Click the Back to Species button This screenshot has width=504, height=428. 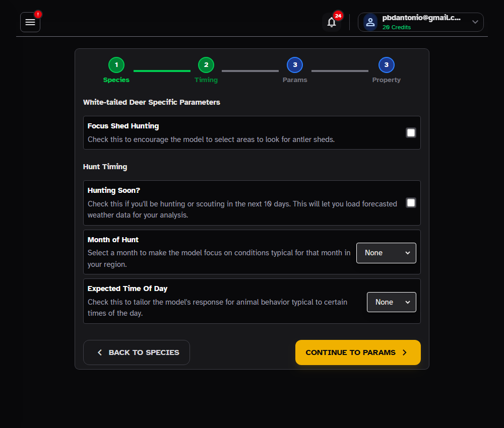(x=136, y=352)
